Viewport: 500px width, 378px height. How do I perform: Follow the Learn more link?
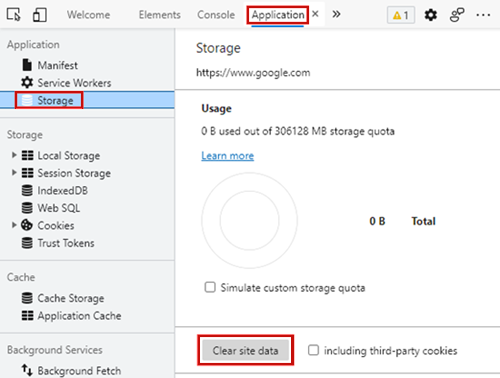click(227, 156)
